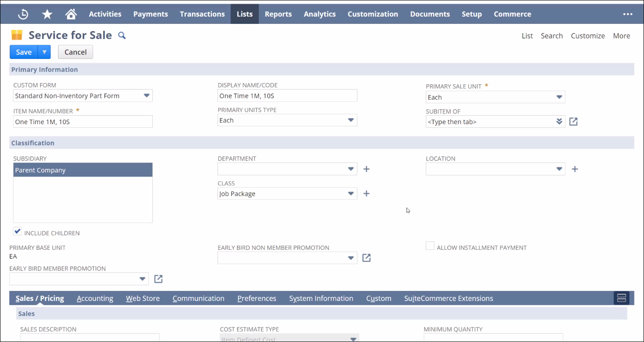Toggle the subtab layout view icon
This screenshot has width=644, height=342.
point(621,298)
